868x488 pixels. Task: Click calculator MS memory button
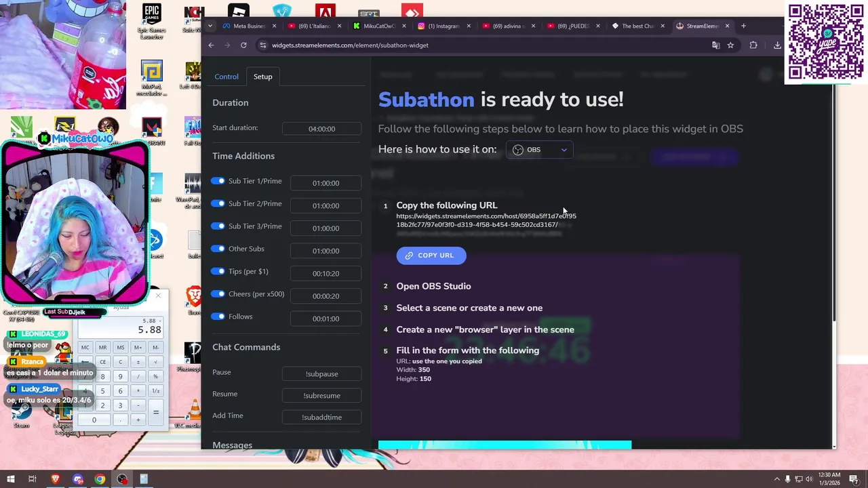(121, 348)
